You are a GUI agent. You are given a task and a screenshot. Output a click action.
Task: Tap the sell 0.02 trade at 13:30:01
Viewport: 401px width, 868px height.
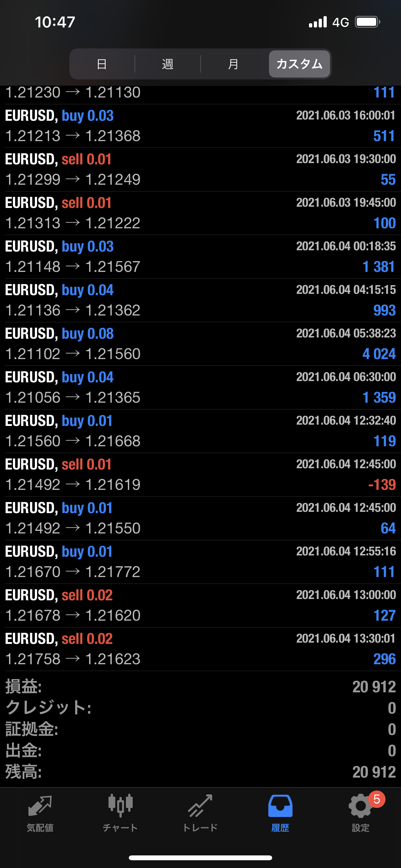pyautogui.click(x=200, y=649)
